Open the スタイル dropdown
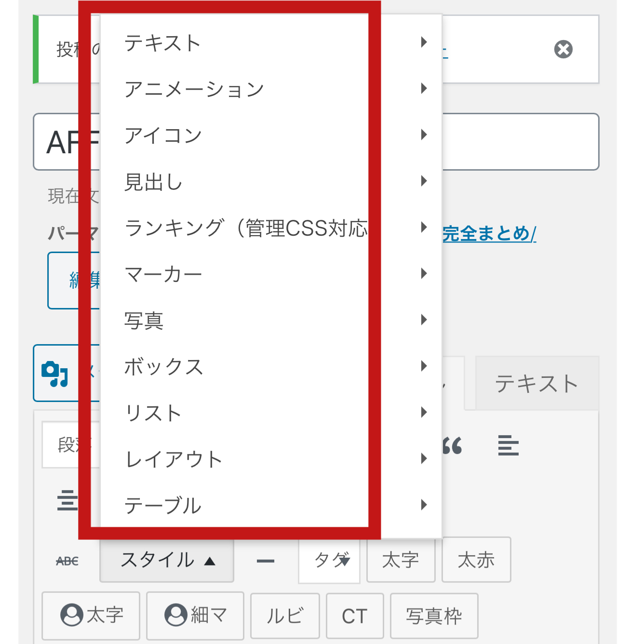This screenshot has width=644, height=644. [x=167, y=561]
